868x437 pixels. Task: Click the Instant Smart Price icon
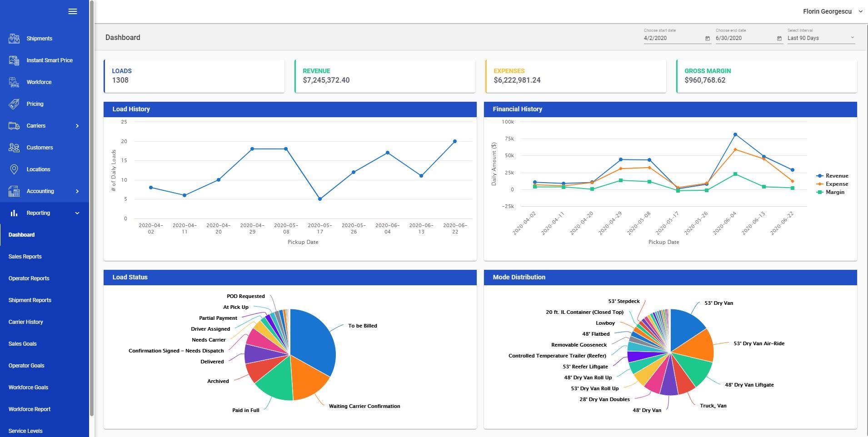click(x=14, y=60)
